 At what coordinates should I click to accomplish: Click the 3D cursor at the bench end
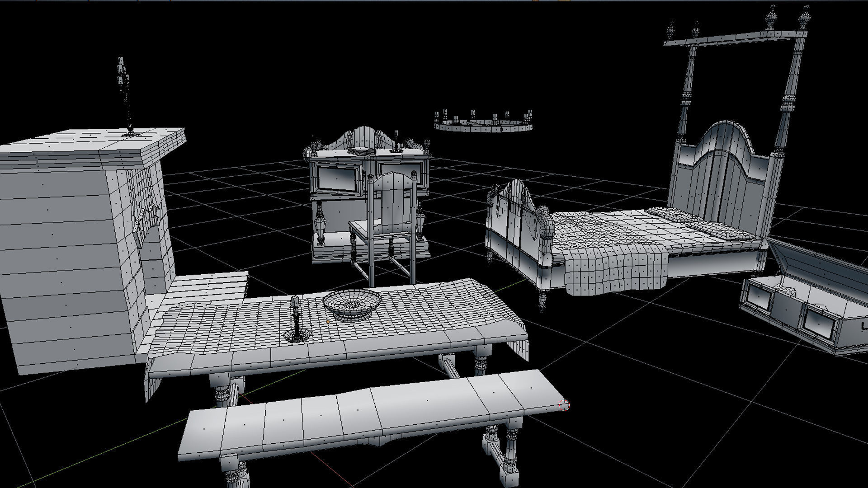pos(564,405)
